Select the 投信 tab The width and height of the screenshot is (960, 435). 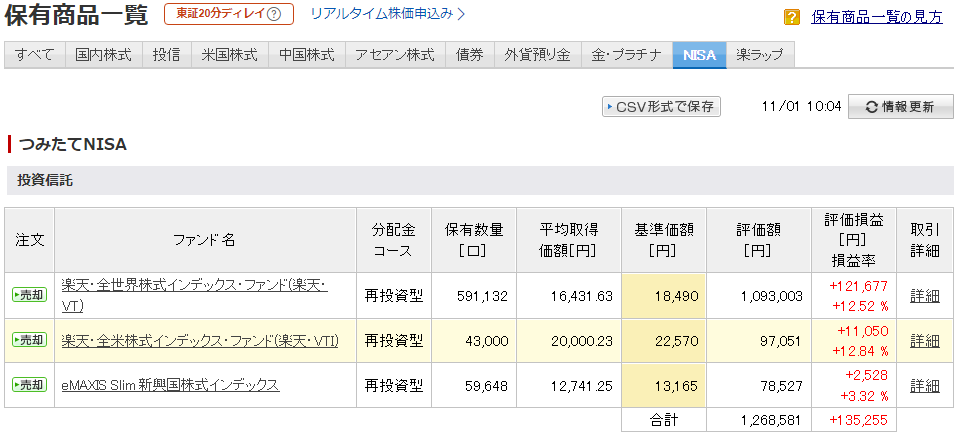(166, 55)
